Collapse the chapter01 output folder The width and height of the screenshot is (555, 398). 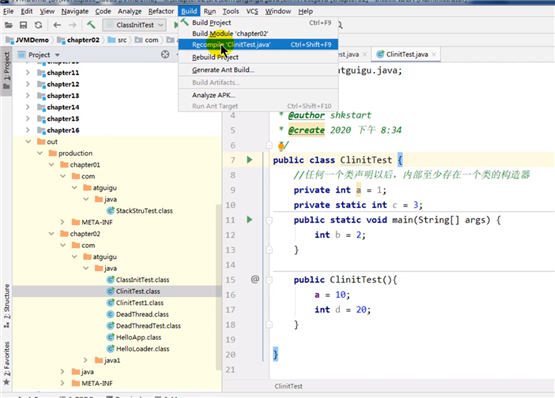[51, 165]
